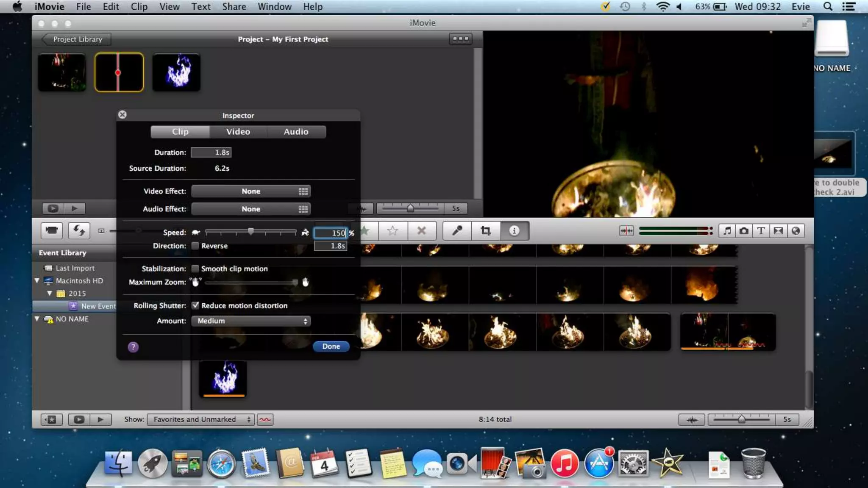Go back to Project Library
The image size is (868, 488).
tap(76, 39)
